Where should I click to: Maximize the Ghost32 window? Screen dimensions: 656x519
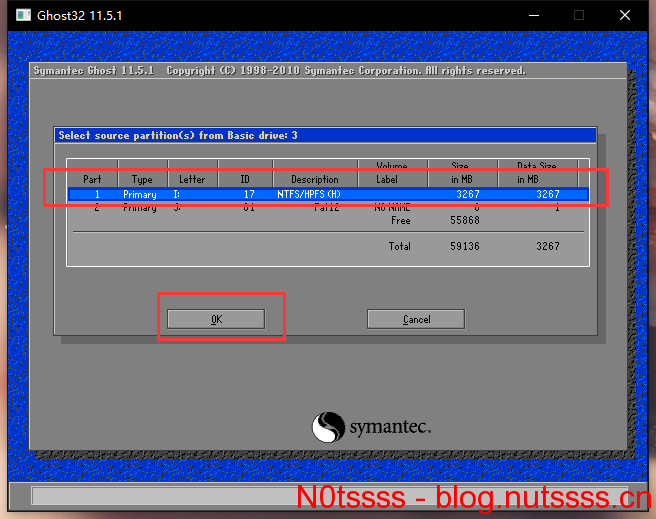pyautogui.click(x=579, y=15)
